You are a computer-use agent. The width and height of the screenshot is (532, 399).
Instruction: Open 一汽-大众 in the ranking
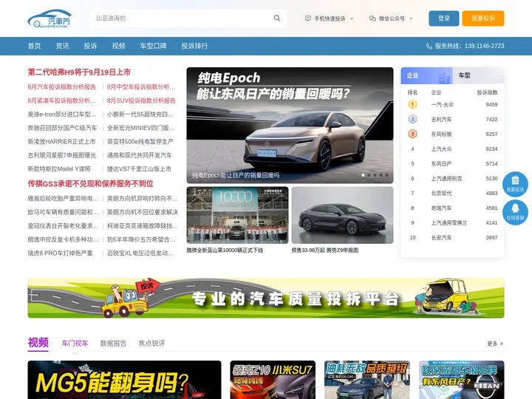pyautogui.click(x=443, y=104)
